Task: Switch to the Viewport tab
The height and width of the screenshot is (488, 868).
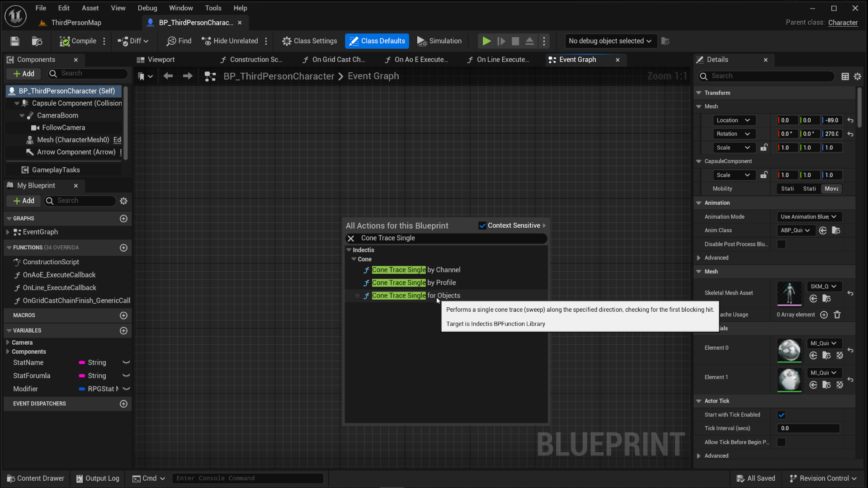Action: (x=161, y=60)
